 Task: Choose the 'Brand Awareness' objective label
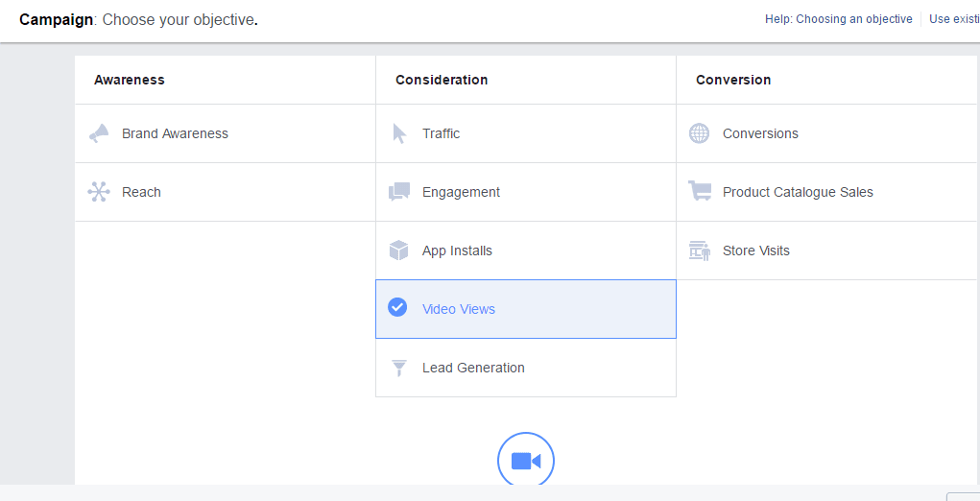point(175,133)
